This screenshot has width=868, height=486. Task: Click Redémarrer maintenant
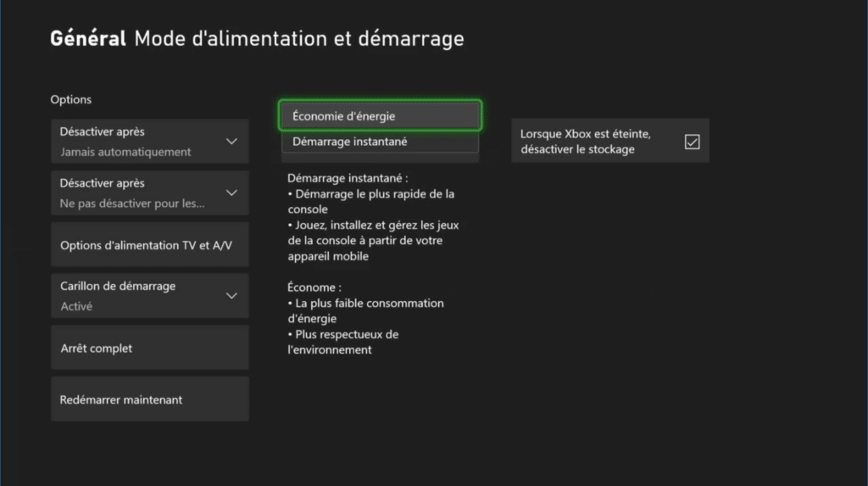[149, 399]
